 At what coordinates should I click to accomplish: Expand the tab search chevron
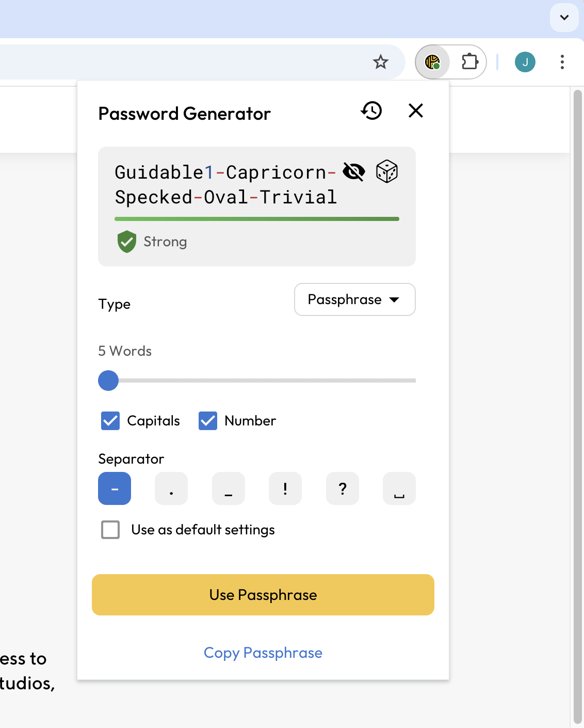click(564, 18)
